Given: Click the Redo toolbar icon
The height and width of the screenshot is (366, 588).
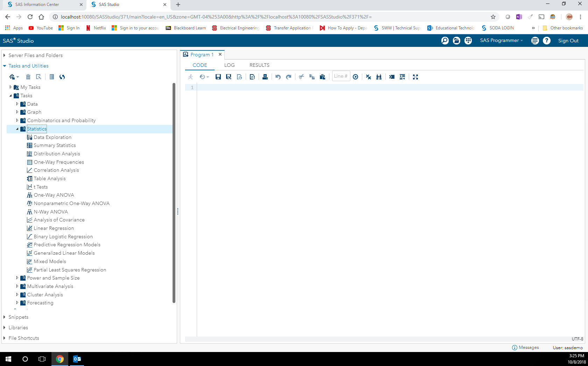Looking at the screenshot, I should coord(289,77).
